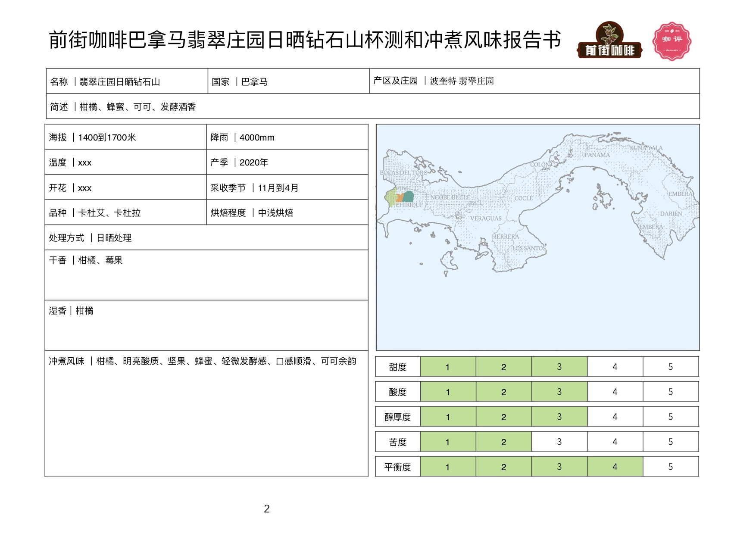Click the BOCAS DEL TORO map label
This screenshot has width=756, height=534.
(404, 173)
